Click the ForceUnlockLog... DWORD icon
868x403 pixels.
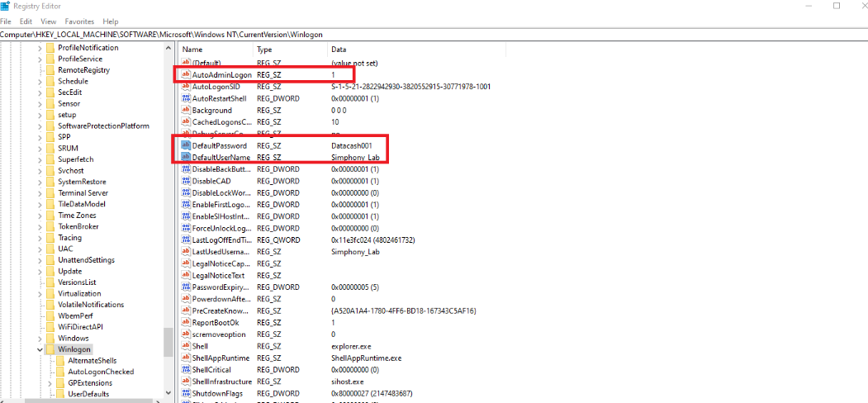(186, 228)
